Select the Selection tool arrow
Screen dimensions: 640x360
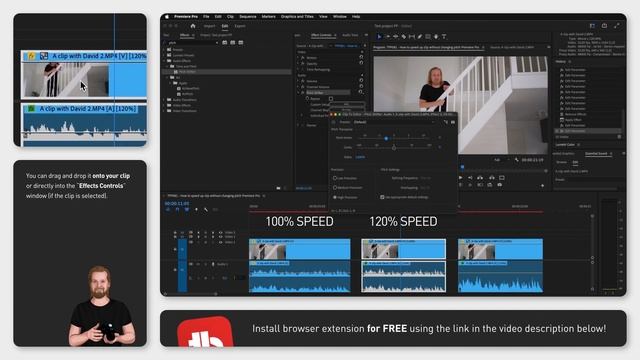point(379,37)
